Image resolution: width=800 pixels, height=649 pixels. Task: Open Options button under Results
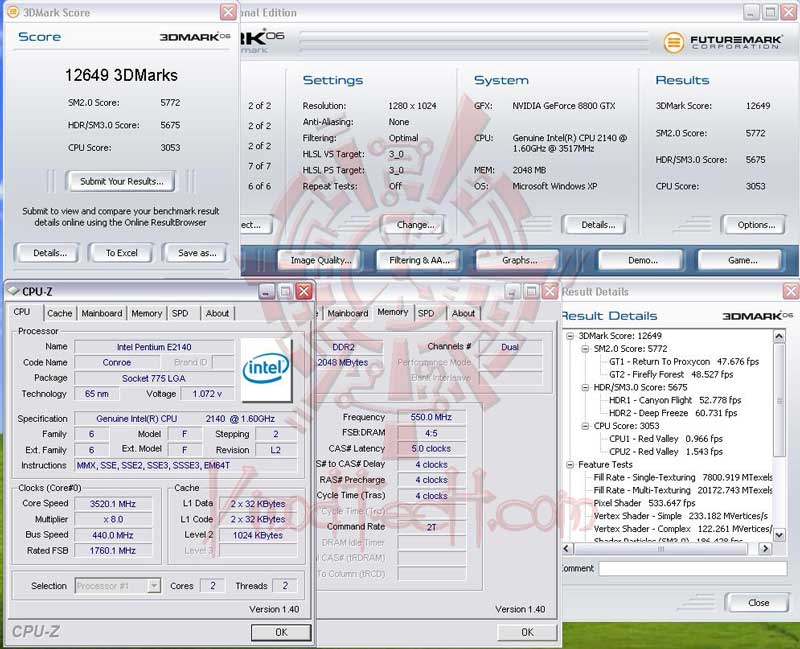coord(756,224)
